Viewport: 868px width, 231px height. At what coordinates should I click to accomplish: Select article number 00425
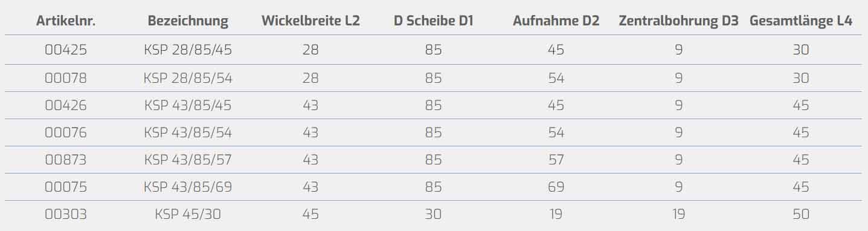66,50
